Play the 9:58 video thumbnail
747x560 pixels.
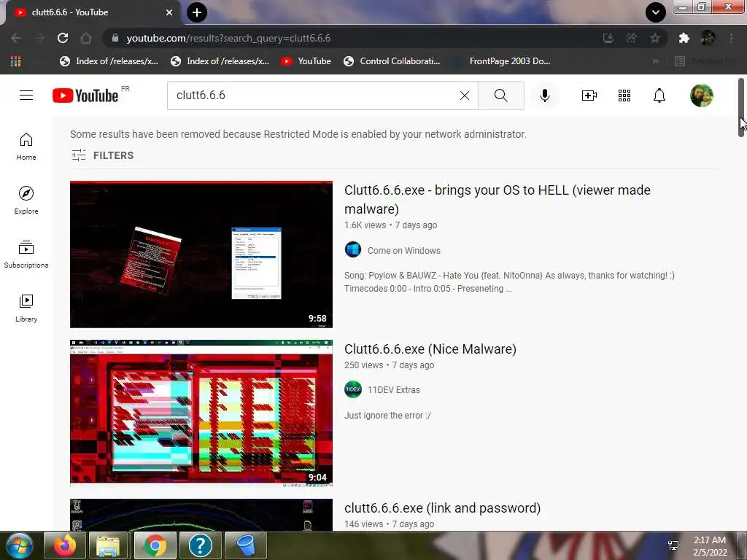tap(201, 254)
